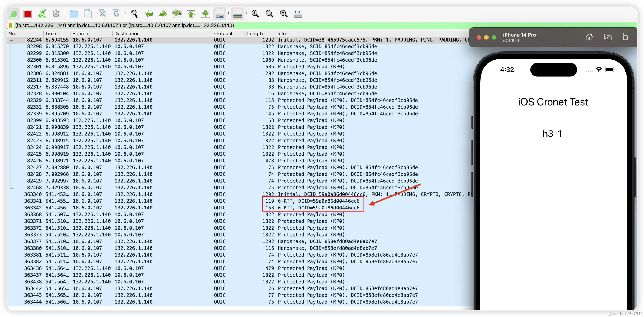Start a new Wireshark capture with the shark fin icon
Screen dimensions: 644x317
click(14, 14)
